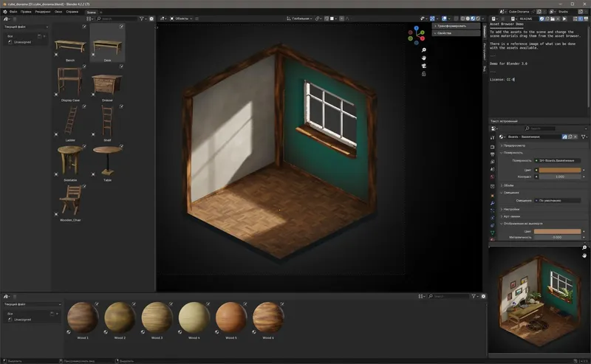Click the navigation gizmo axis widget
The image size is (591, 364).
pos(417,36)
